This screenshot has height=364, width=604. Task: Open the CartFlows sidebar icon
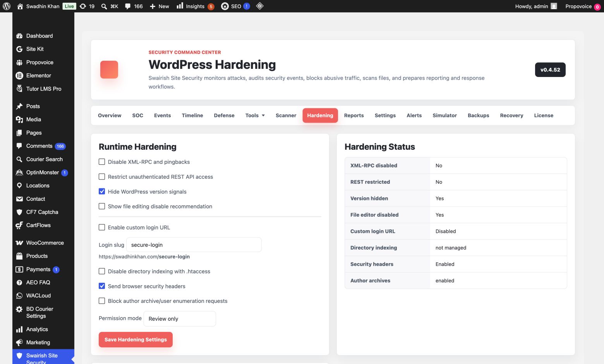point(19,225)
